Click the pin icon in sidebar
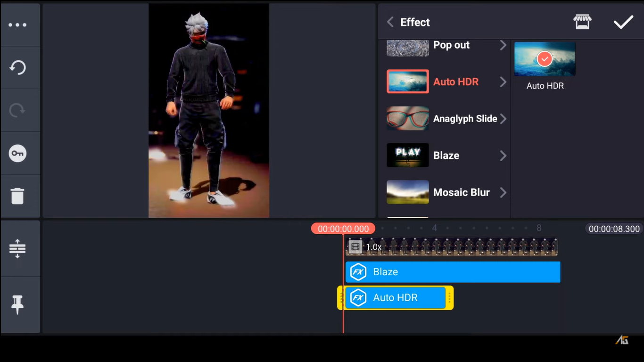Screen dimensions: 644x362 (17, 305)
